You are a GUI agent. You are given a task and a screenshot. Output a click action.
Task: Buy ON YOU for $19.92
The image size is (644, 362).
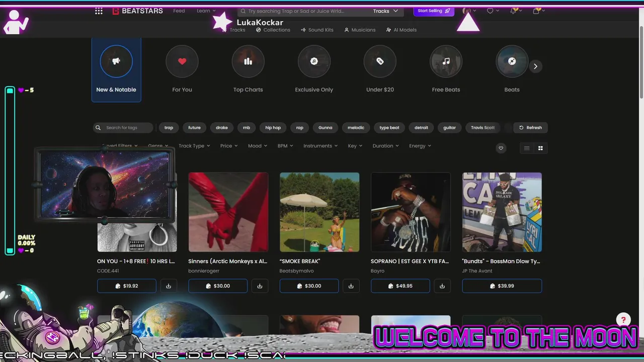coord(127,286)
